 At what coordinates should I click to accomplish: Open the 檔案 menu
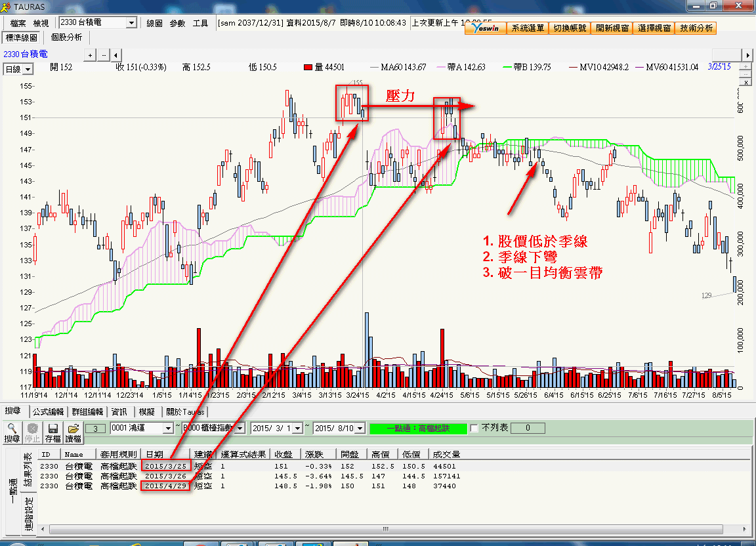18,23
